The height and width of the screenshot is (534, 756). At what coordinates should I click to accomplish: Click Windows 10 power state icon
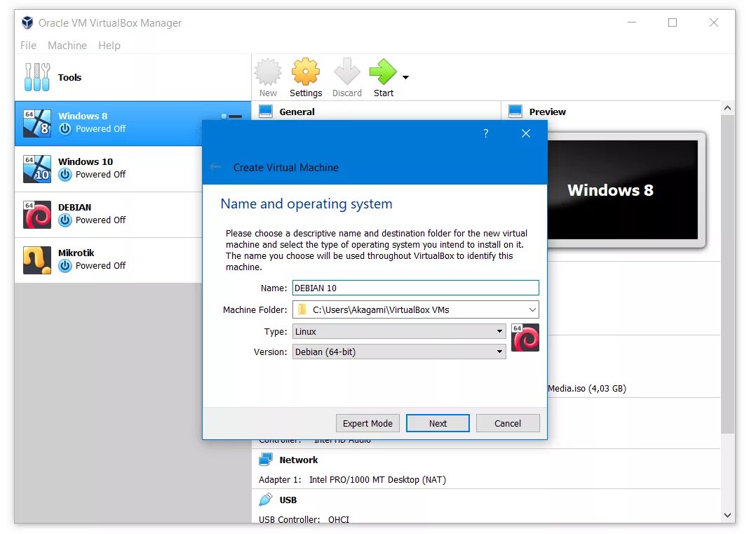[65, 175]
